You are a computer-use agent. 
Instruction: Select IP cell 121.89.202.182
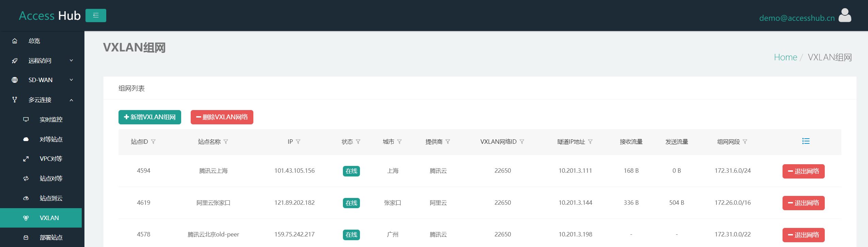[295, 203]
